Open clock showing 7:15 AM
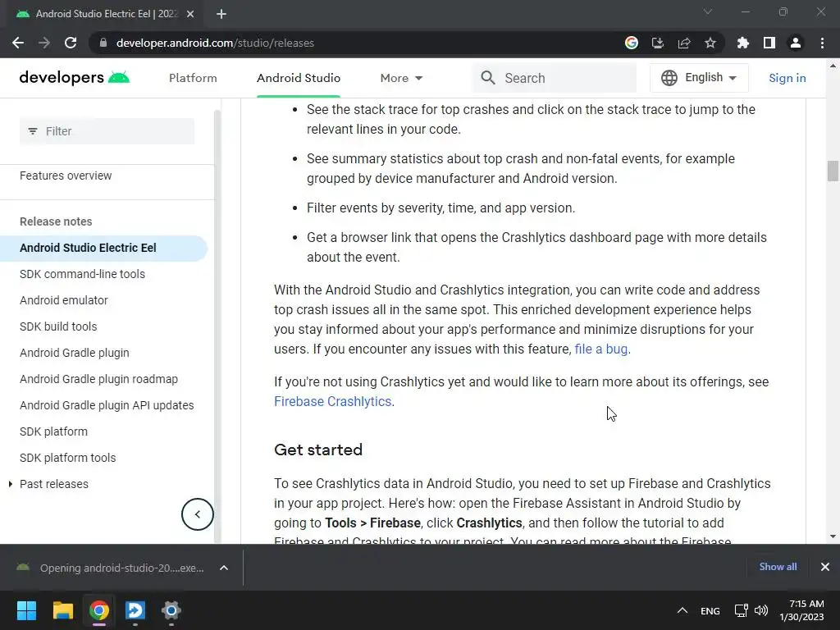Image resolution: width=840 pixels, height=630 pixels. point(802,610)
